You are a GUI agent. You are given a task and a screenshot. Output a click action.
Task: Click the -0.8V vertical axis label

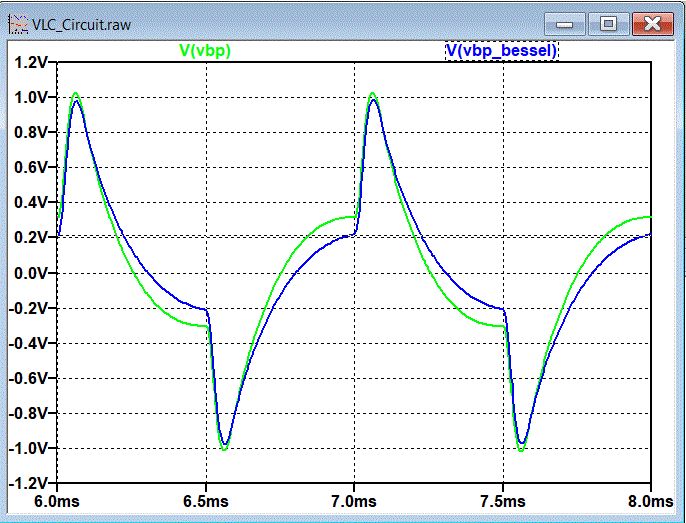pos(28,413)
